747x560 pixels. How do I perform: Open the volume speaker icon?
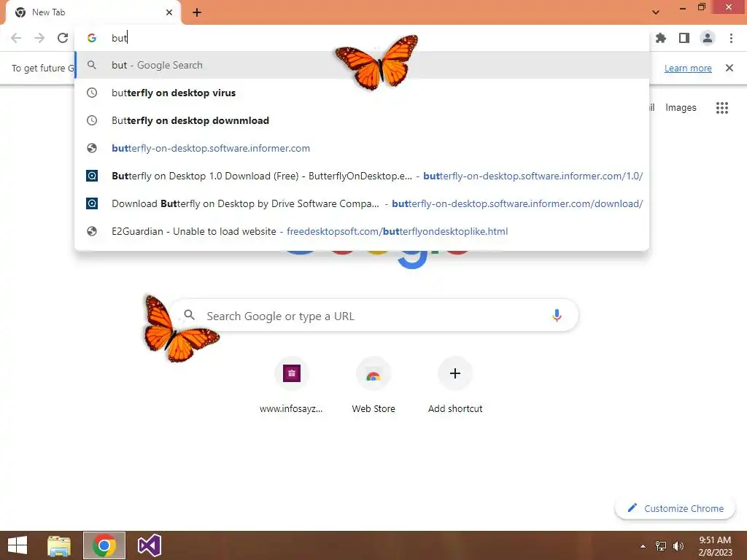[678, 545]
